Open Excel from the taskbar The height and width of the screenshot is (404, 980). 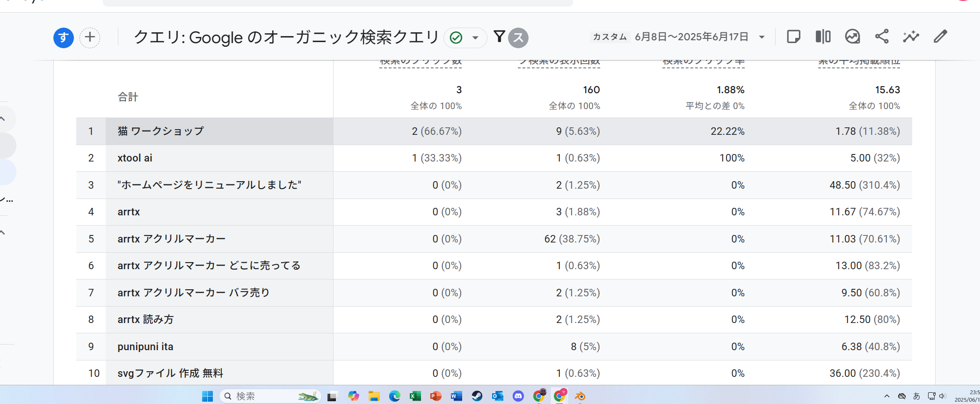pyautogui.click(x=415, y=396)
